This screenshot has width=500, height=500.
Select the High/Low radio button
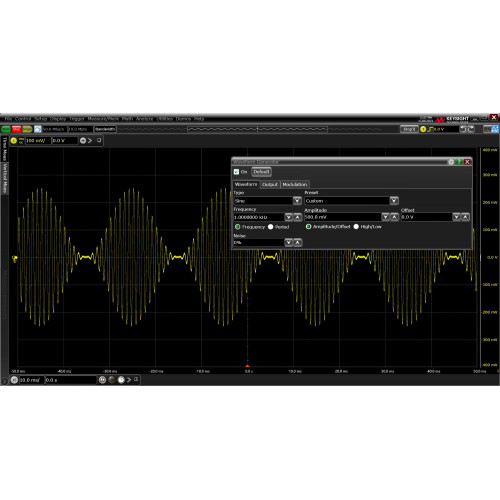click(x=356, y=227)
